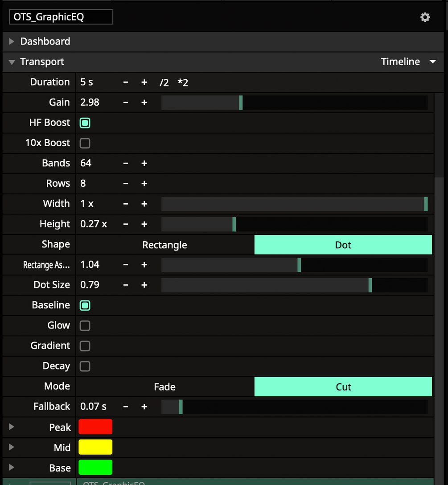This screenshot has width=448, height=485.
Task: Expand the Dashboard section
Action: 12,41
